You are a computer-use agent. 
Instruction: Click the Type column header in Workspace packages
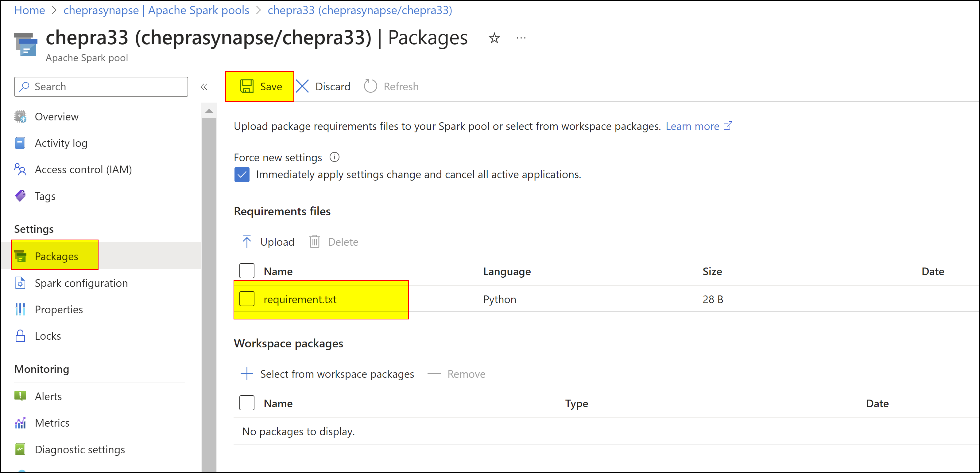(x=576, y=404)
